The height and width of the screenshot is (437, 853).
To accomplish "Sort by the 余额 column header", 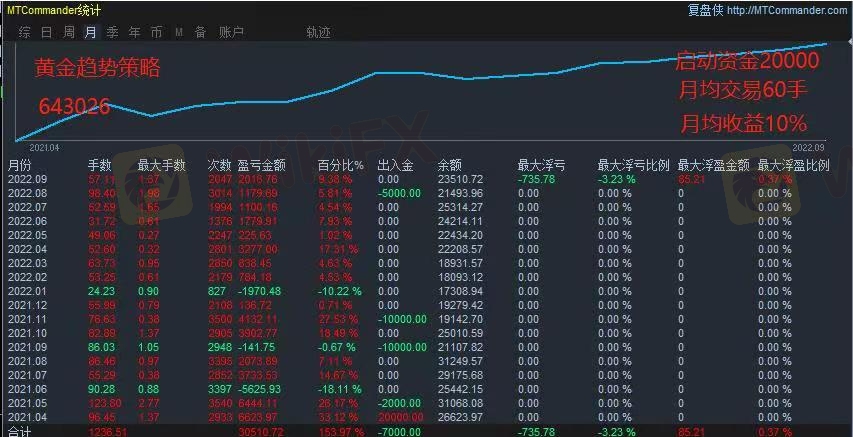I will click(x=450, y=165).
